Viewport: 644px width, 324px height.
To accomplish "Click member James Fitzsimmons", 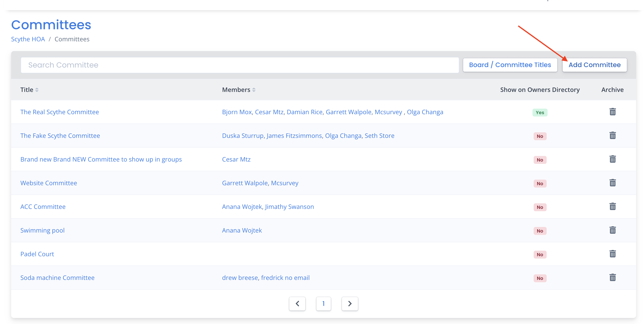I will click(294, 136).
